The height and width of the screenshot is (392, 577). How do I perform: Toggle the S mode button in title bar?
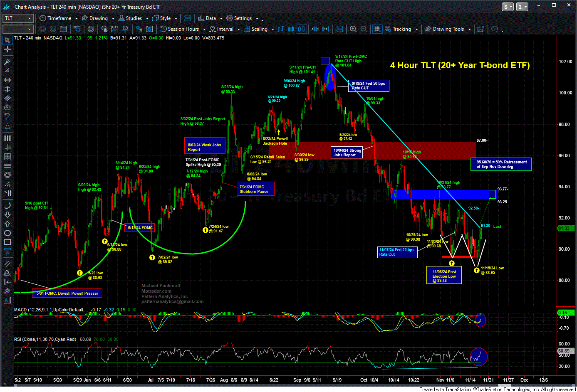(x=507, y=7)
